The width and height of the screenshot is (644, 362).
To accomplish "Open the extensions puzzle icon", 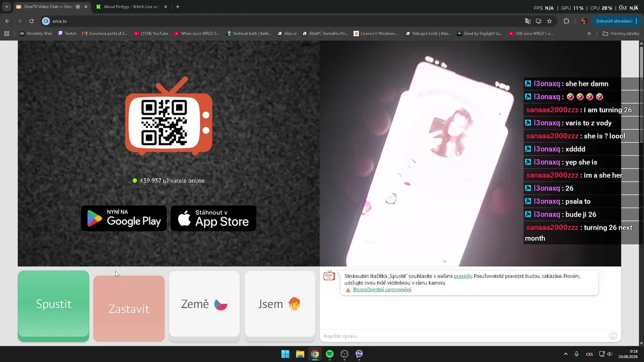I will coord(567,21).
